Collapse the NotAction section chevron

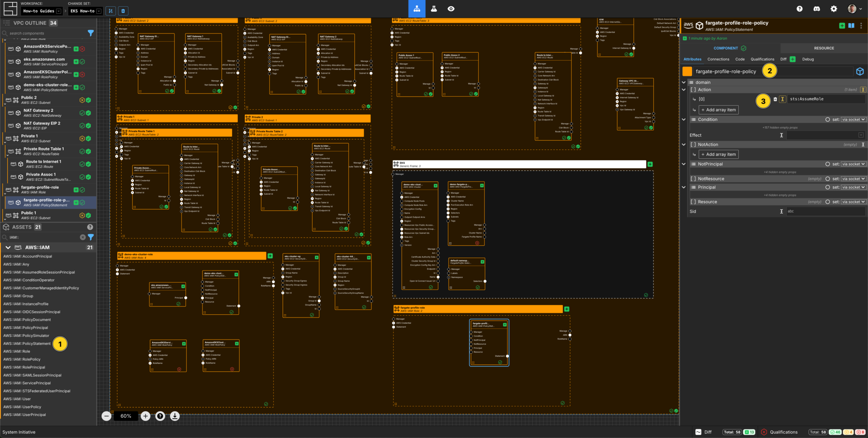[684, 144]
